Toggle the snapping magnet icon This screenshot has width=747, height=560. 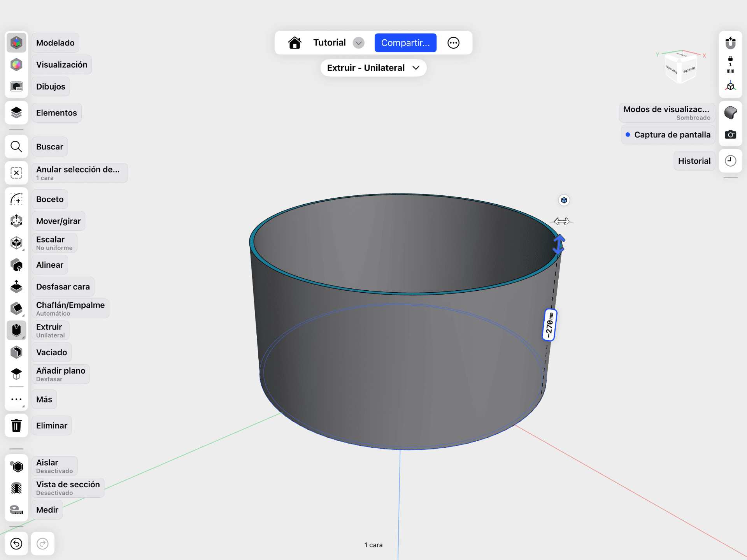click(730, 42)
